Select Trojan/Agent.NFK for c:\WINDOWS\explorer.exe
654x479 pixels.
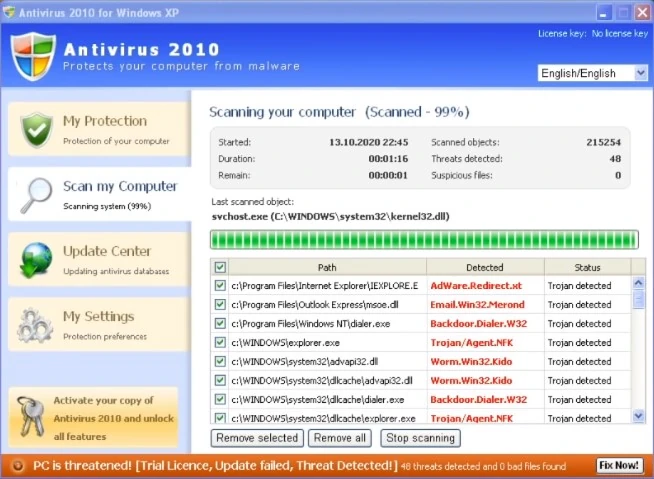pos(472,343)
